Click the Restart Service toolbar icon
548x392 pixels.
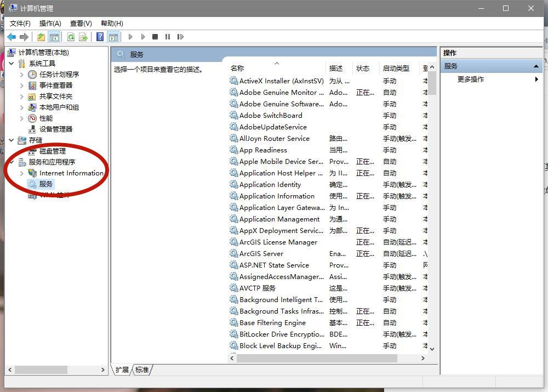pos(180,37)
